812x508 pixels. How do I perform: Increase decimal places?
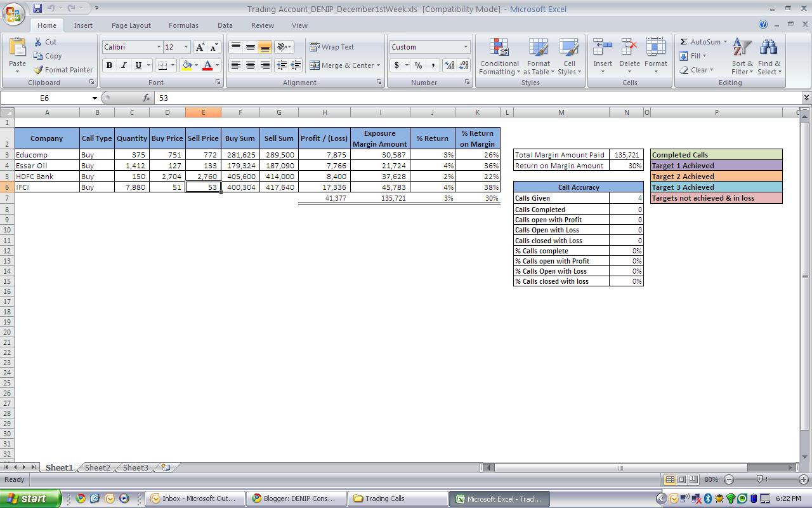[x=450, y=65]
